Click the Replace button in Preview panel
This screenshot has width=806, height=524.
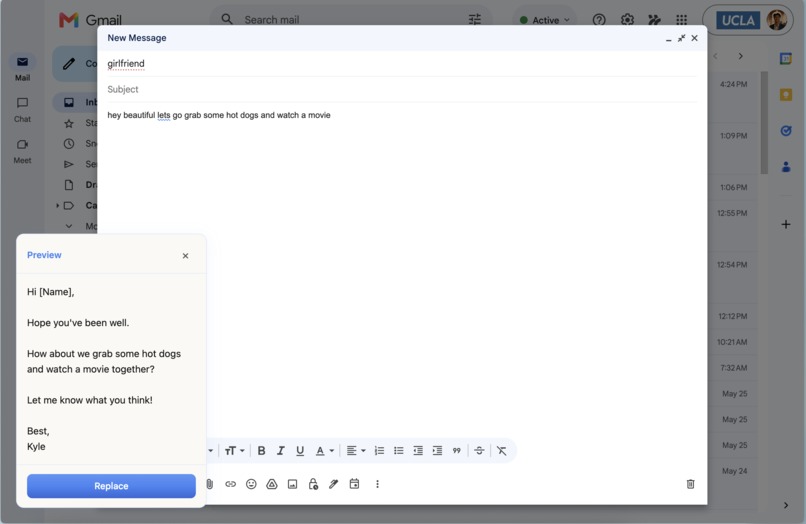(111, 486)
